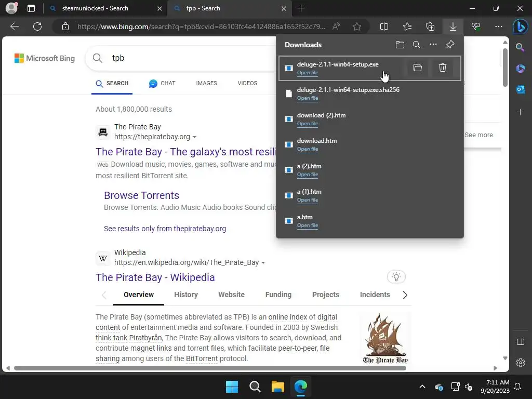Open file link for a (1).htm

308,200
